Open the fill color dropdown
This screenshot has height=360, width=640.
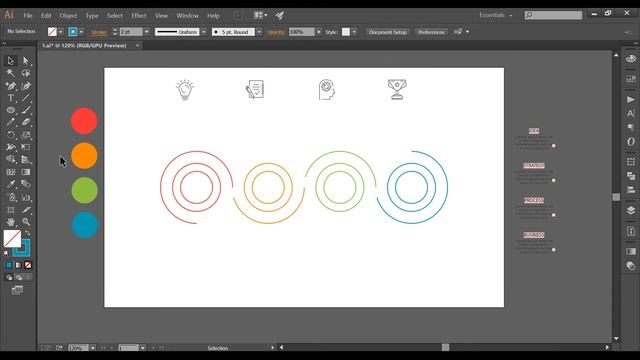coord(61,32)
